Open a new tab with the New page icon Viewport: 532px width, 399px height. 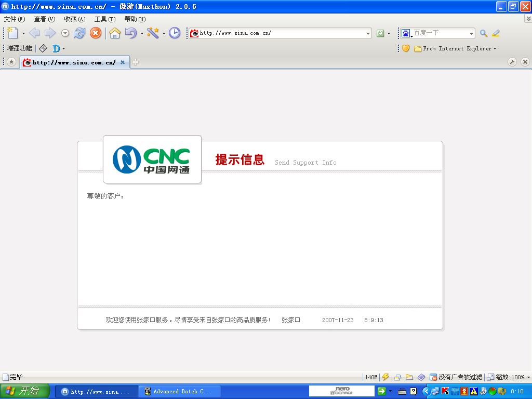(12, 33)
